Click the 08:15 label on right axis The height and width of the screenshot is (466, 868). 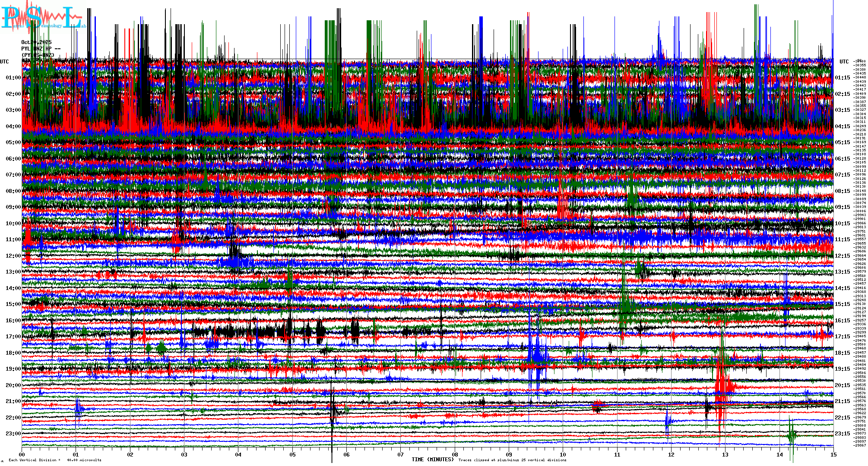click(x=842, y=191)
